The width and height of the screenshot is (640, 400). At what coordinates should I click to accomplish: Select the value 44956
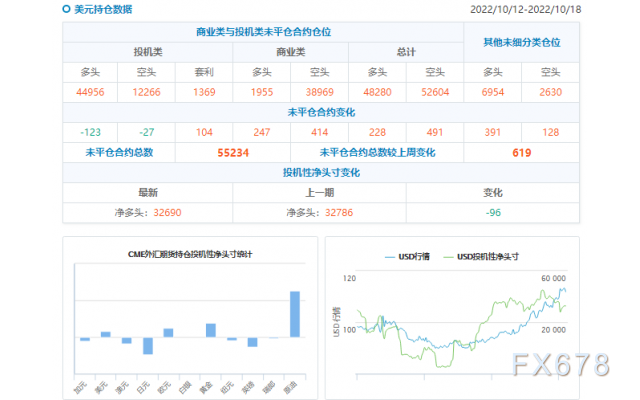click(x=90, y=92)
